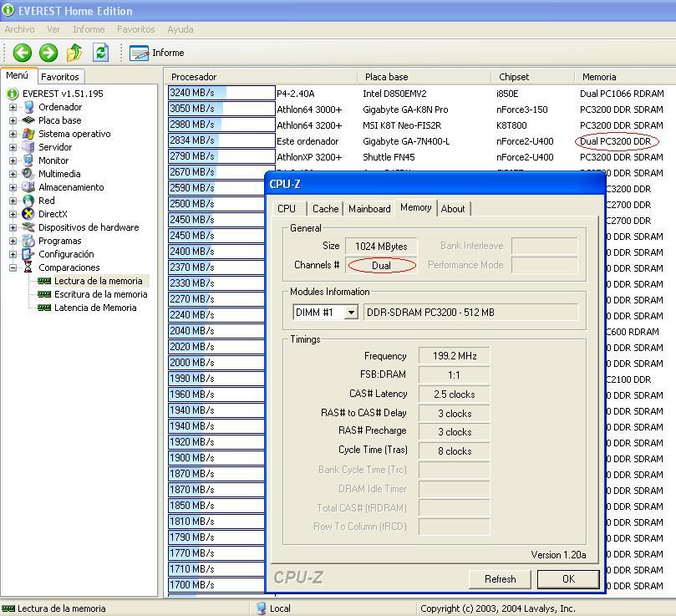This screenshot has width=676, height=616.
Task: Select the Servidor server icon
Action: pos(28,147)
